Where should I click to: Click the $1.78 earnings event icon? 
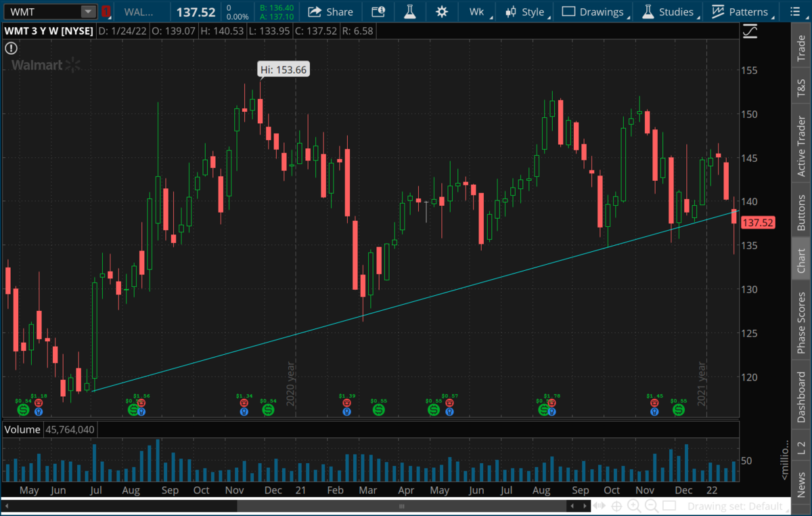point(552,402)
